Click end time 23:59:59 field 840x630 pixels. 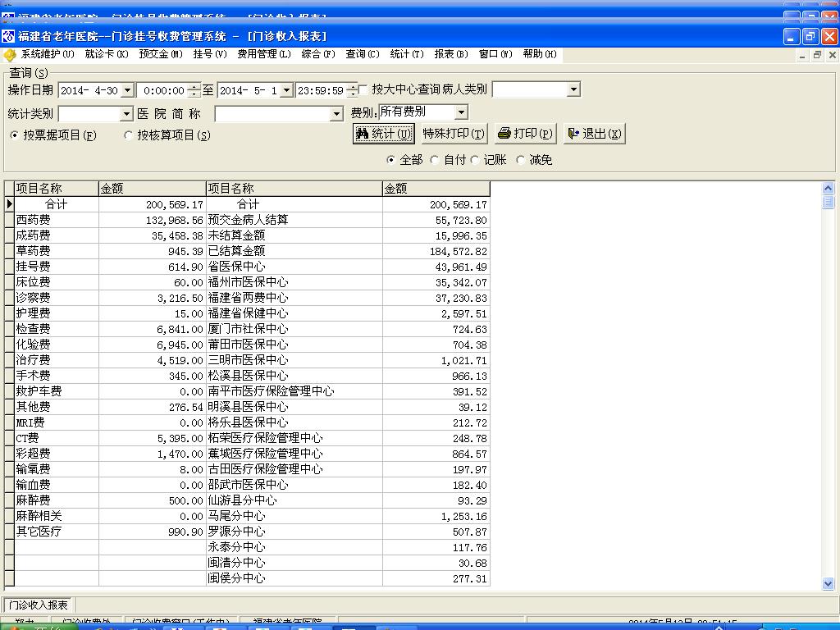click(321, 90)
